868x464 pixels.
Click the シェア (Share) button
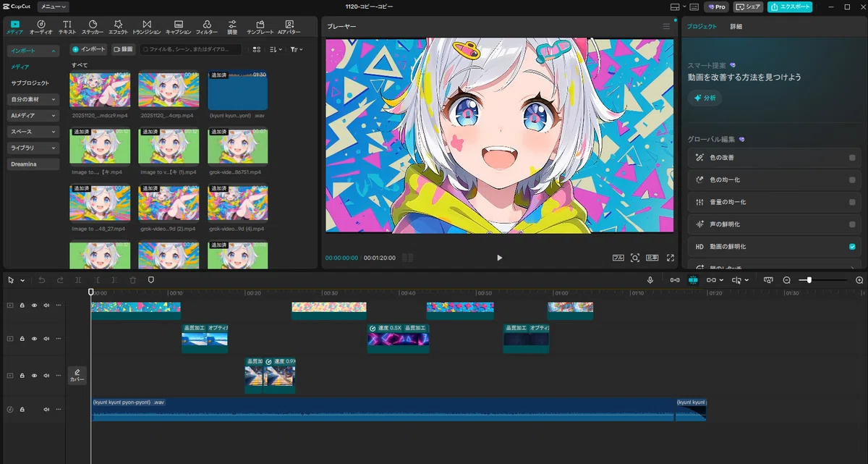[x=749, y=7]
